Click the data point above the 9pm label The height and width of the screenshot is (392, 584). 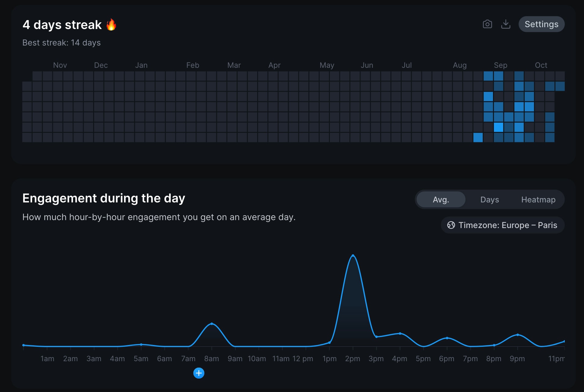(x=517, y=335)
